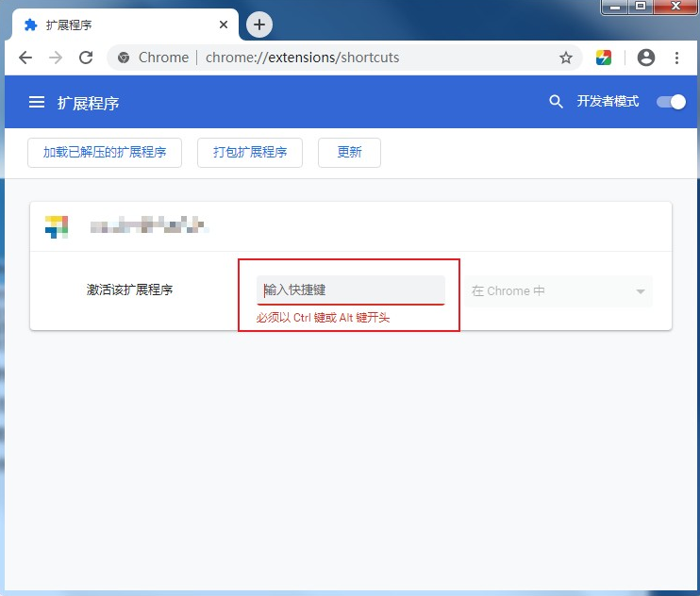Image resolution: width=700 pixels, height=596 pixels.
Task: Select the 扩展程序 browser tab
Action: click(125, 25)
